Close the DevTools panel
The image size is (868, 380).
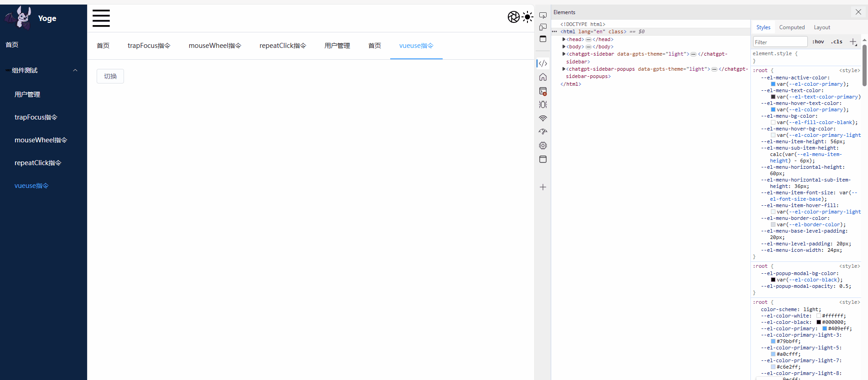click(x=858, y=12)
